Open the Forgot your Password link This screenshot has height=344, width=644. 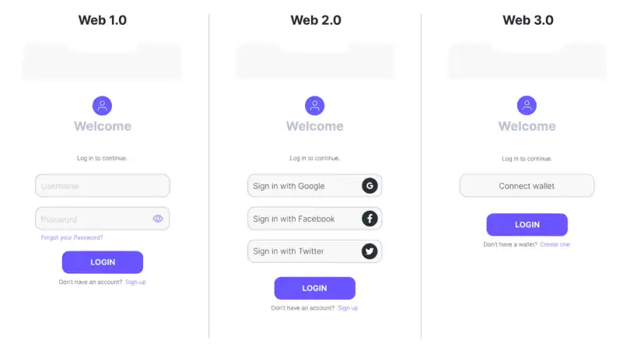[72, 237]
